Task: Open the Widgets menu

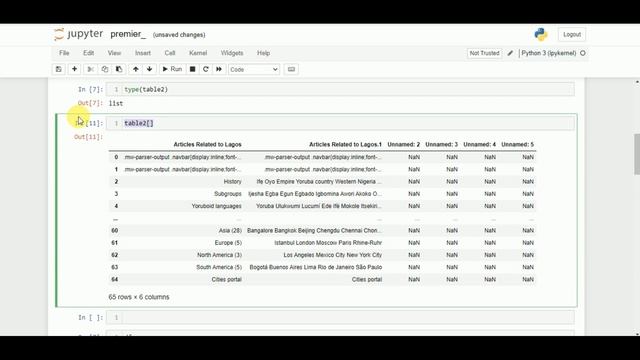Action: [232, 53]
